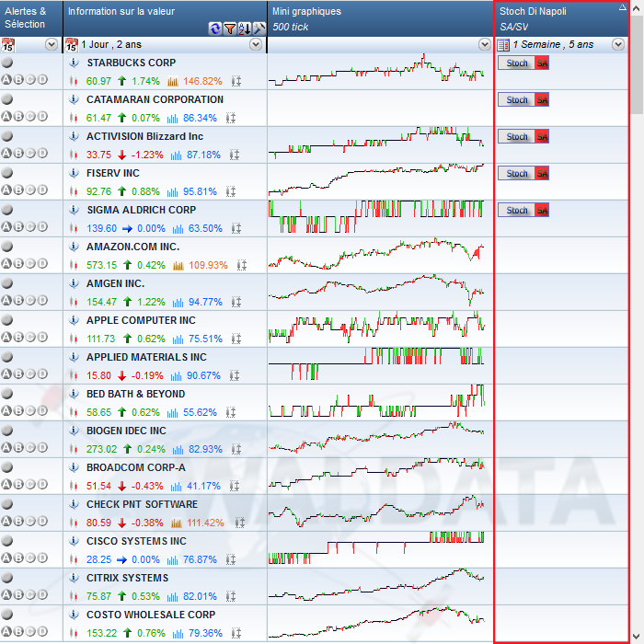This screenshot has height=644, width=644.
Task: Click range icon after Costco 79.36%
Action: tap(236, 633)
